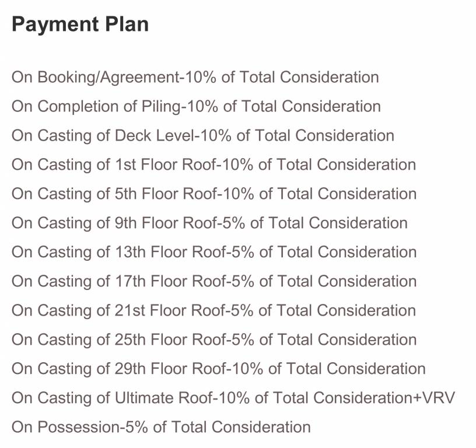476x448 pixels.
Task: Select the Completion of Piling line
Action: (196, 106)
